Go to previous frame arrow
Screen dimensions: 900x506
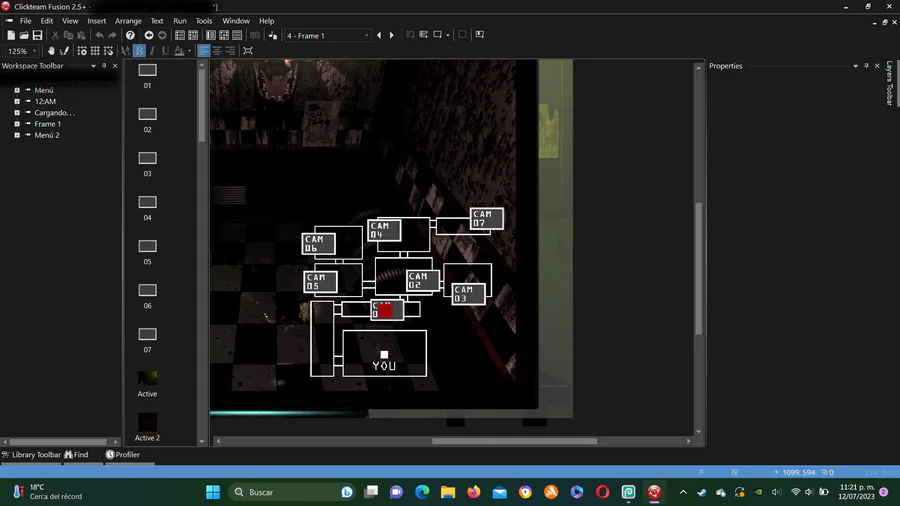tap(379, 36)
